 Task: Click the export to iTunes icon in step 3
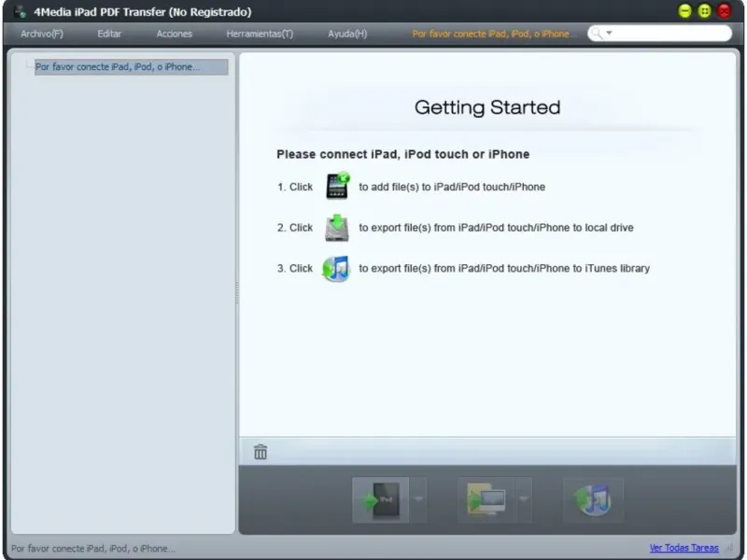[x=336, y=269]
